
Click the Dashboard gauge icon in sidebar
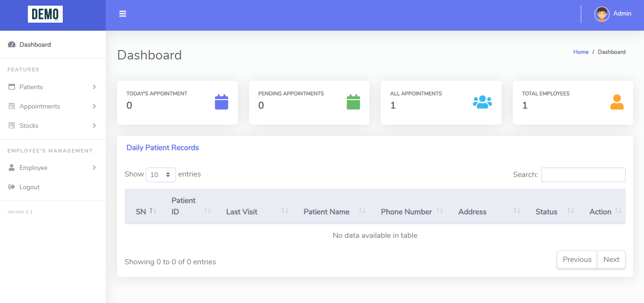(x=12, y=44)
